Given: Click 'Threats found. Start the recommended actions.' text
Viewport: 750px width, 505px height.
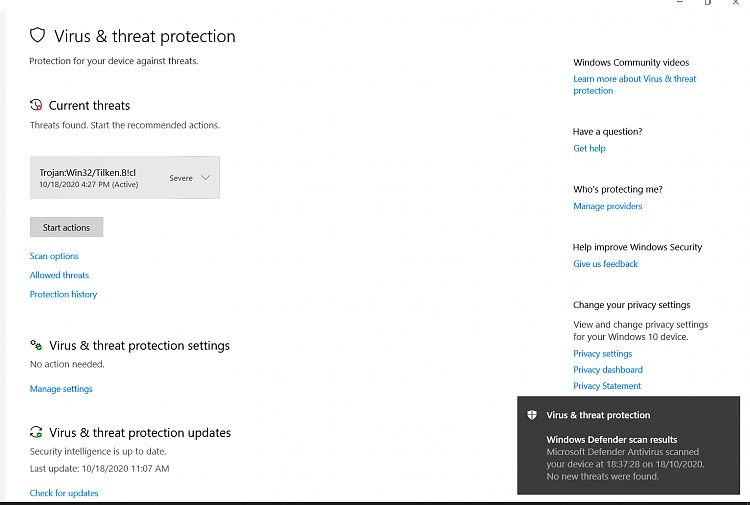Looking at the screenshot, I should coord(125,125).
